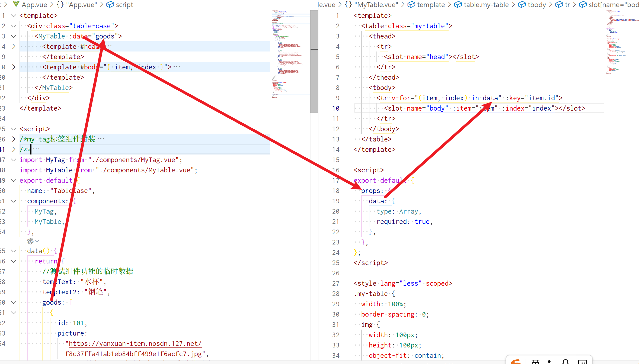The width and height of the screenshot is (639, 364).
Task: Expand the folded #body template block
Action: coord(14,67)
